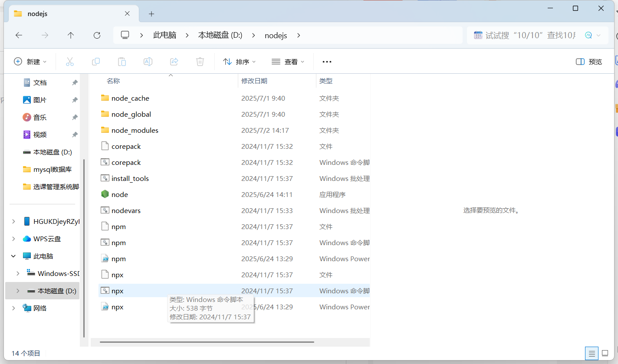Select the node_global folder
The height and width of the screenshot is (364, 618).
pos(131,114)
